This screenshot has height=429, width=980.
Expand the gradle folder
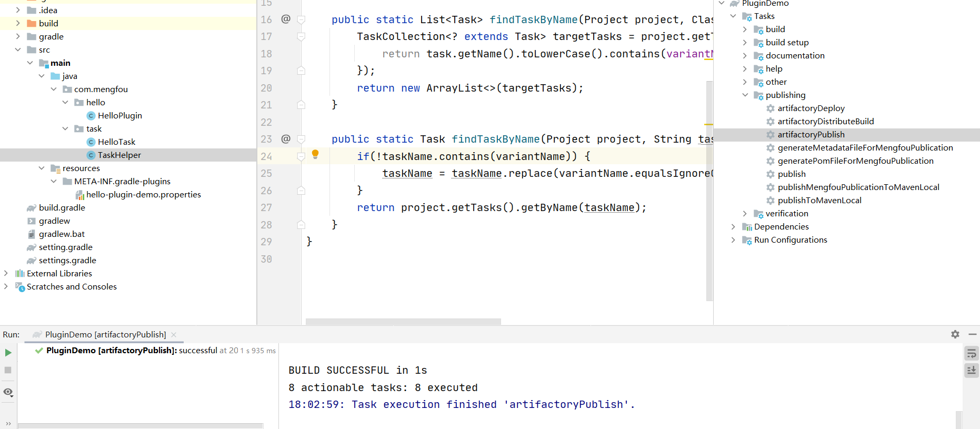[x=18, y=36]
